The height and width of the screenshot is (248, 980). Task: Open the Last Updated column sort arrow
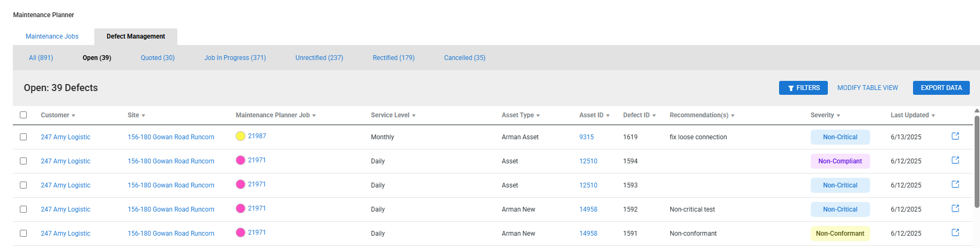[933, 116]
